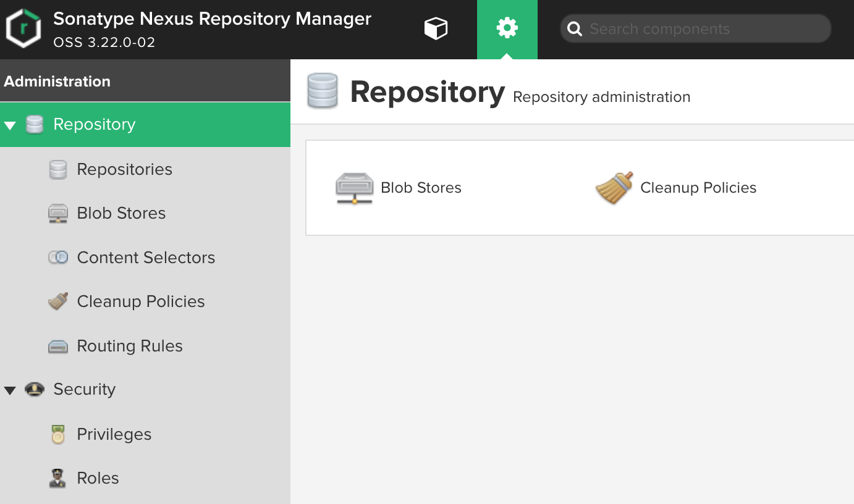Image resolution: width=854 pixels, height=504 pixels.
Task: Select the Blob Stores server icon in sidebar
Action: 57,213
